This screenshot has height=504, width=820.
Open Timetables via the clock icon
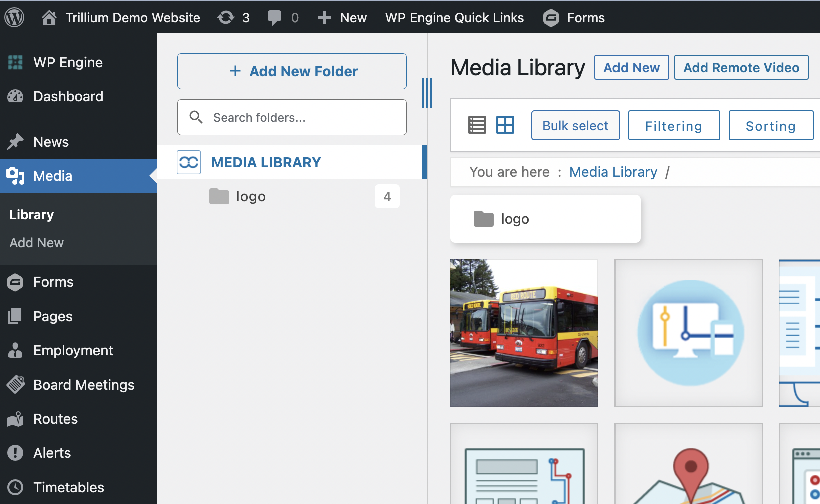[15, 487]
